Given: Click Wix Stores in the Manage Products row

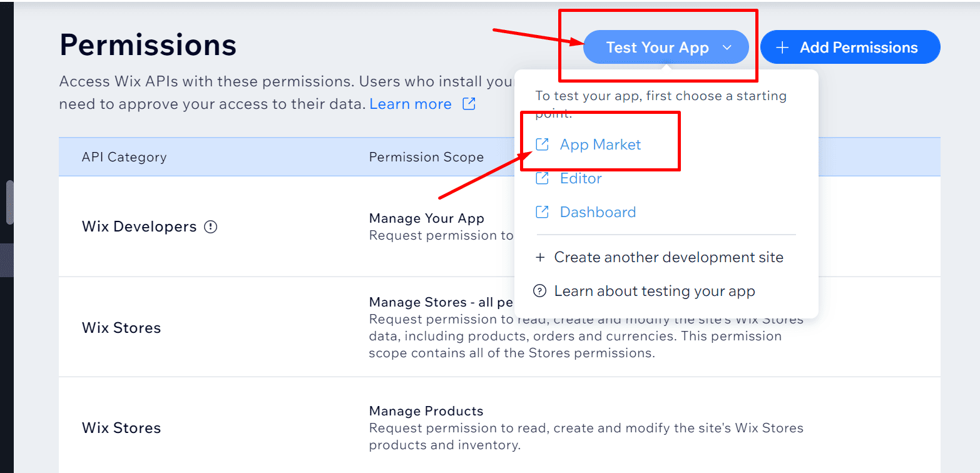Looking at the screenshot, I should (x=121, y=428).
